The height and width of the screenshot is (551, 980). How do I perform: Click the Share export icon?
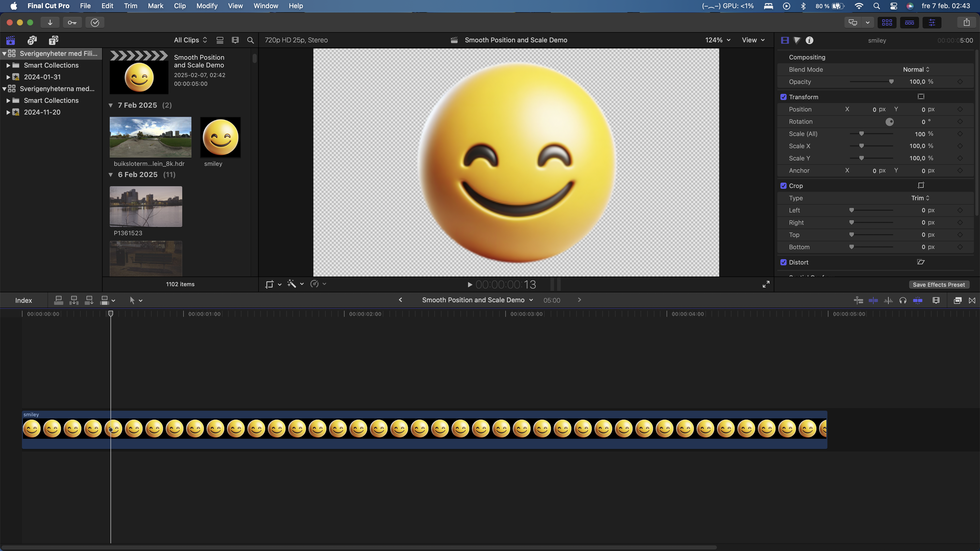coord(966,22)
